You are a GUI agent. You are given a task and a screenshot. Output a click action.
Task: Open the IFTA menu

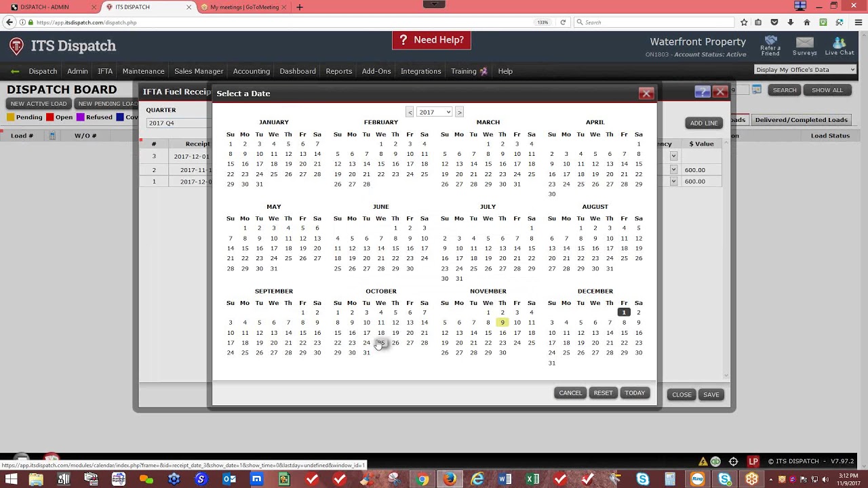click(x=105, y=71)
